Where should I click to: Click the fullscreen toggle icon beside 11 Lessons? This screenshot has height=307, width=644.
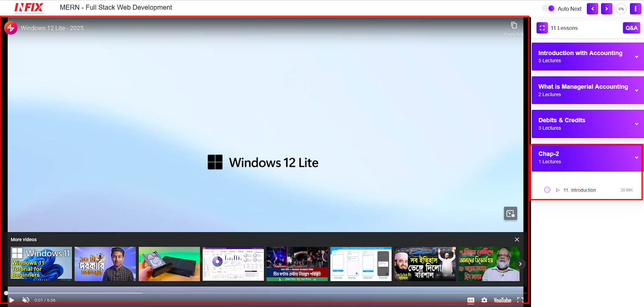(x=542, y=28)
